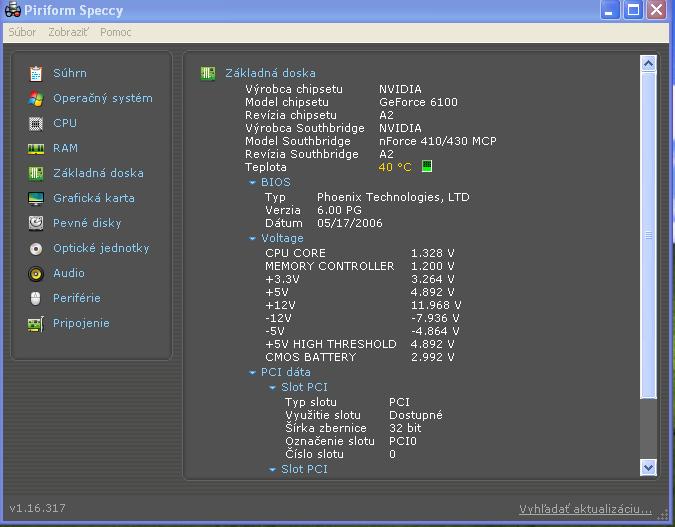
Task: Collapse the bottom Slot PCI node
Action: coord(272,469)
